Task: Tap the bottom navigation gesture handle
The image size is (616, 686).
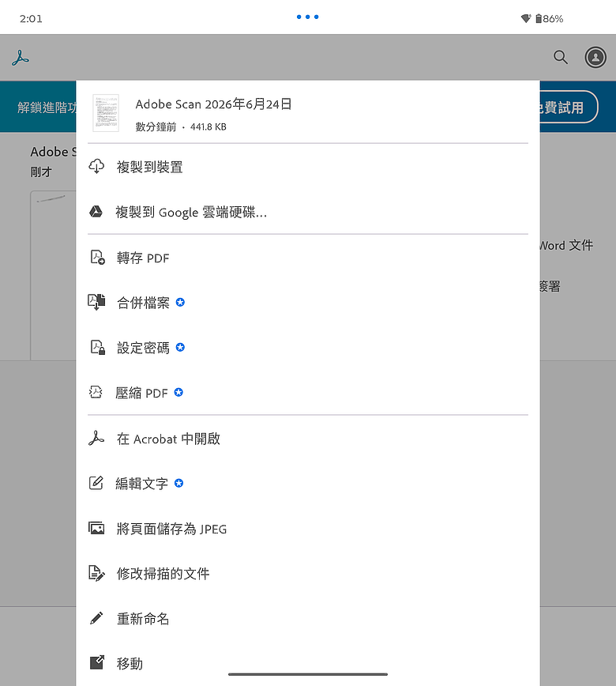Action: (x=308, y=674)
